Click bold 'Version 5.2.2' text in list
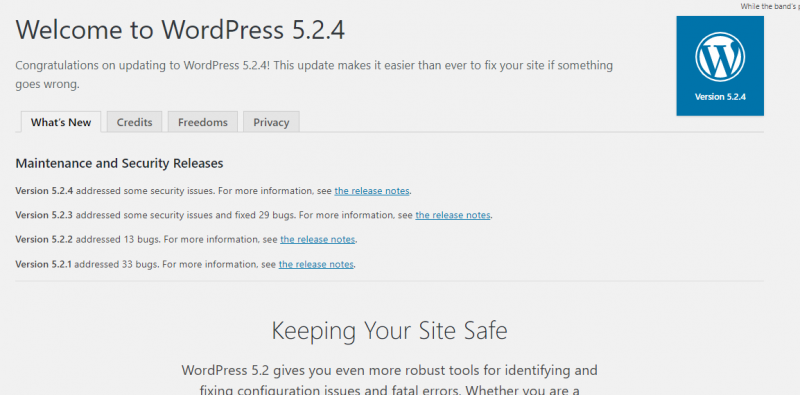This screenshot has width=800, height=395. point(44,239)
